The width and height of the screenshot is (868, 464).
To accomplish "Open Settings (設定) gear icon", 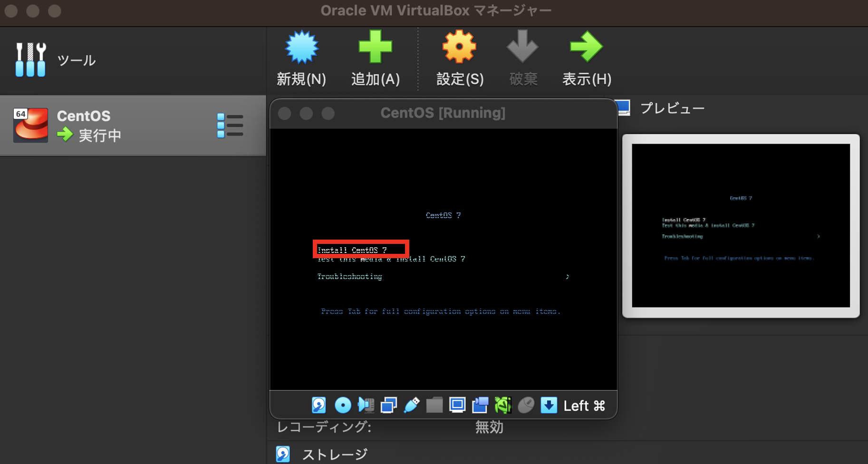I will coord(459,47).
